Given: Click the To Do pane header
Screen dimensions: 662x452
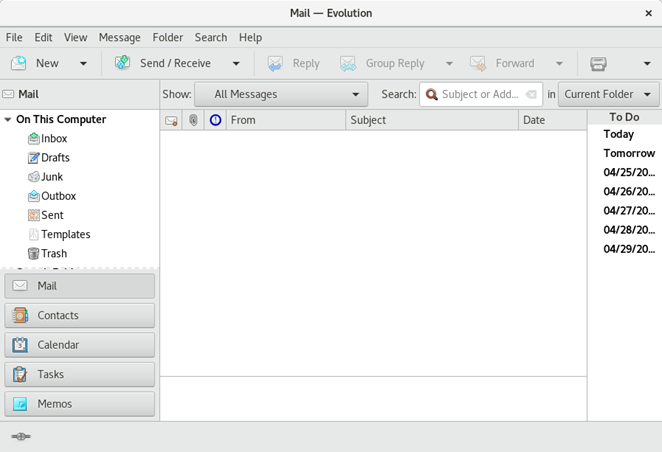Looking at the screenshot, I should (624, 117).
